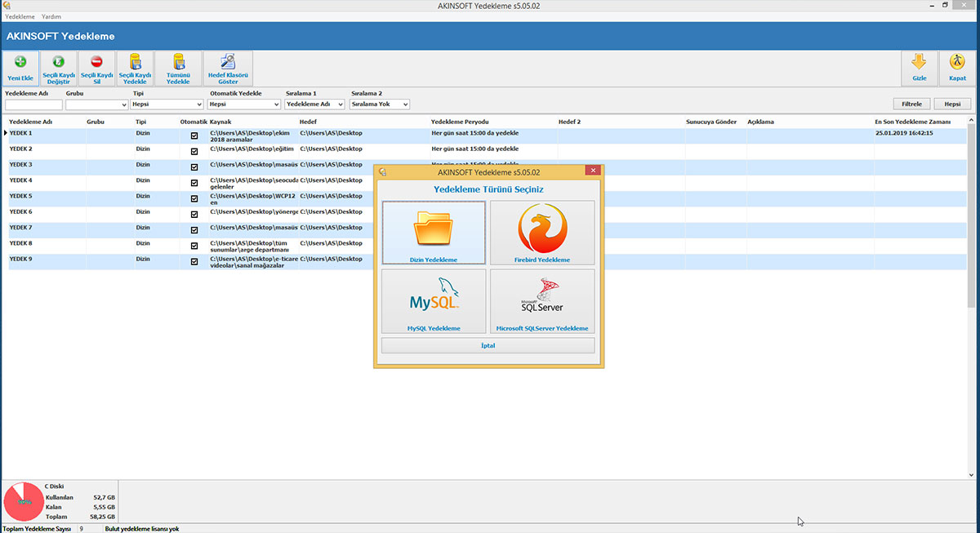The image size is (980, 533).
Task: Open the Yardım menu
Action: pyautogui.click(x=51, y=16)
